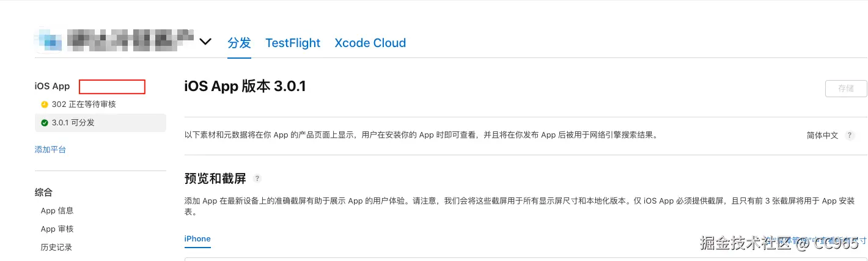Image resolution: width=868 pixels, height=261 pixels.
Task: Click yellow pending status icon beside 302
Action: click(x=44, y=105)
